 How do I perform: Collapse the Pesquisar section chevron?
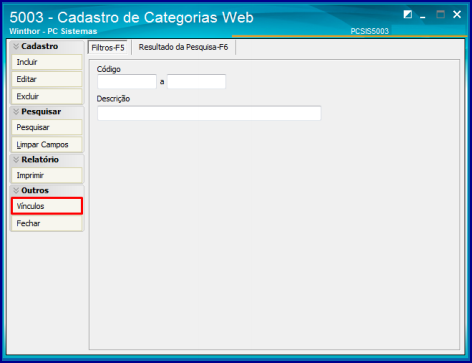click(x=16, y=112)
